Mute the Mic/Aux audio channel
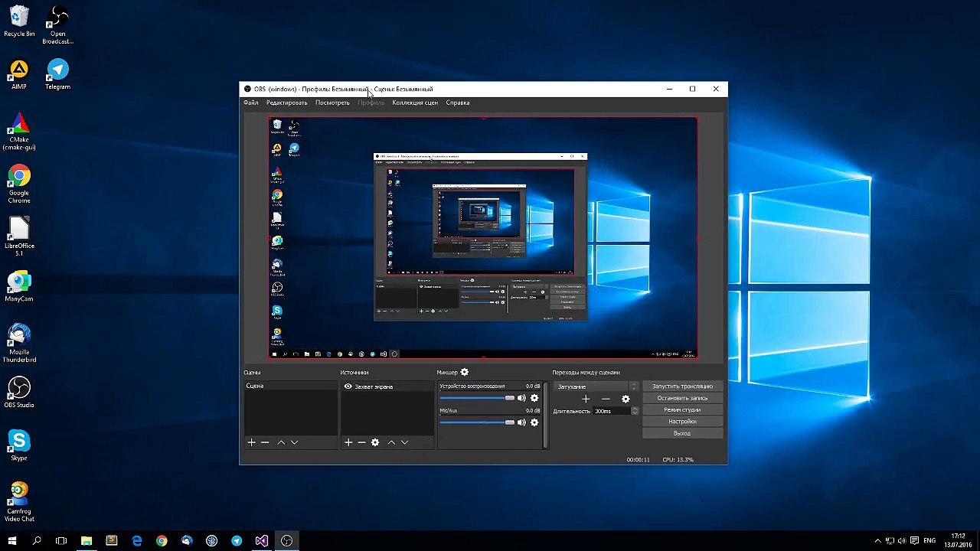980x551 pixels. pyautogui.click(x=521, y=422)
